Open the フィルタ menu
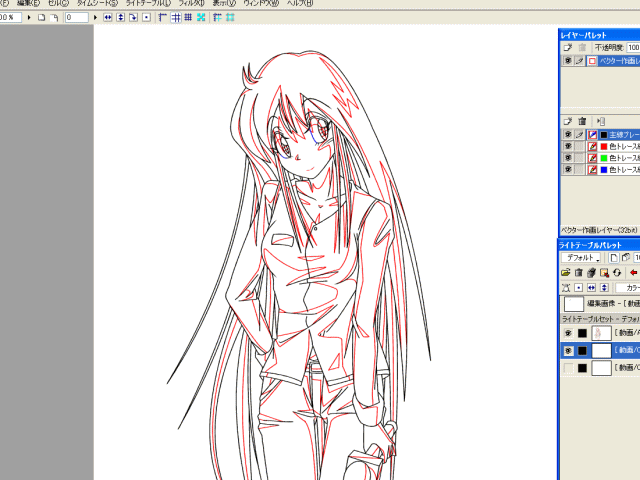The height and width of the screenshot is (480, 640). (x=191, y=4)
